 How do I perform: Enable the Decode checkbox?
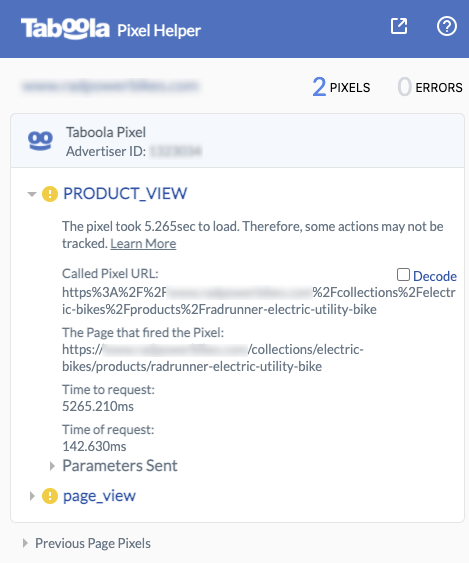pyautogui.click(x=403, y=275)
